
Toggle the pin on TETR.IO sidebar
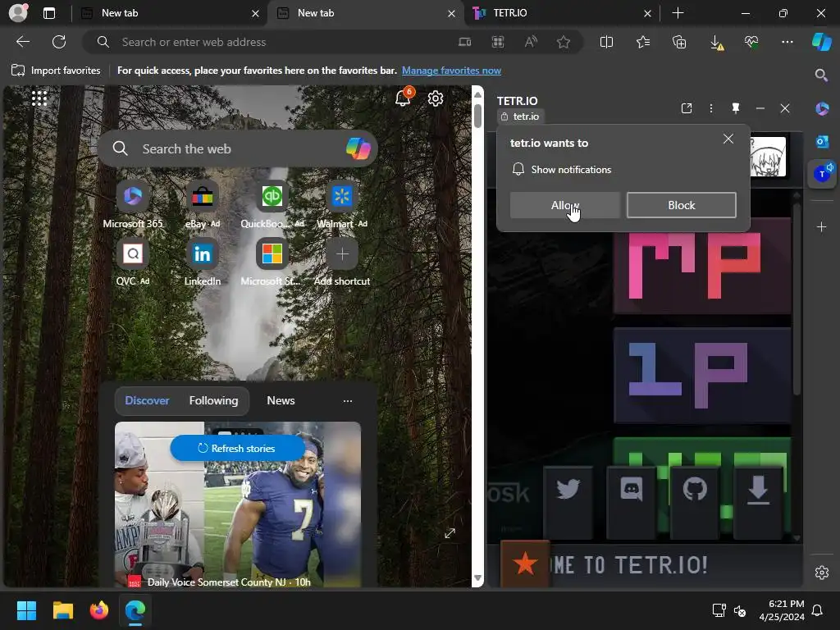pos(736,108)
